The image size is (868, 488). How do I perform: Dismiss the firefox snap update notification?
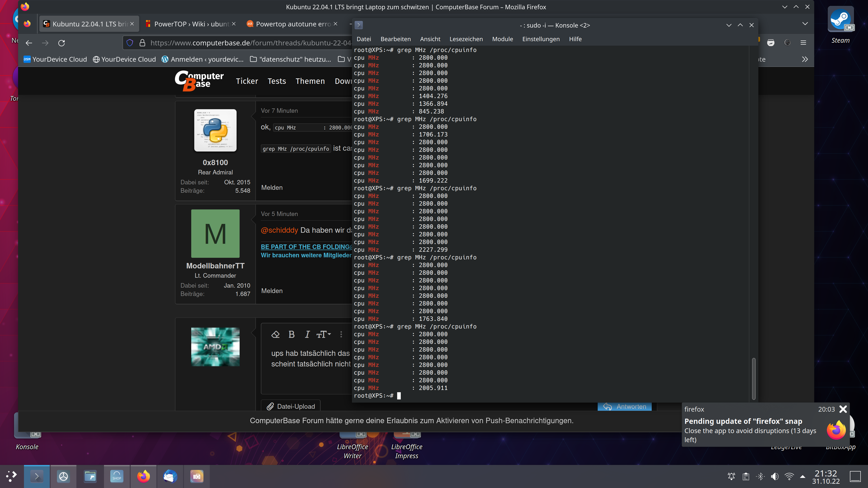tap(843, 409)
